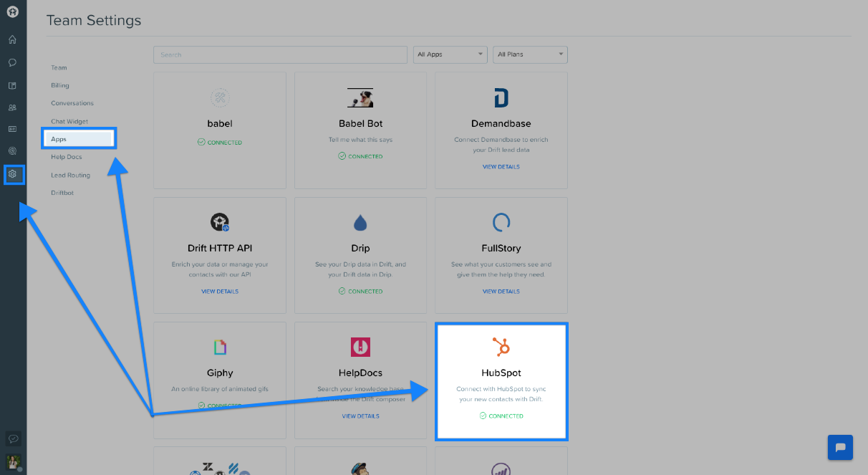Screen dimensions: 868x475
Task: Click the Giphy logo
Action: pyautogui.click(x=220, y=347)
